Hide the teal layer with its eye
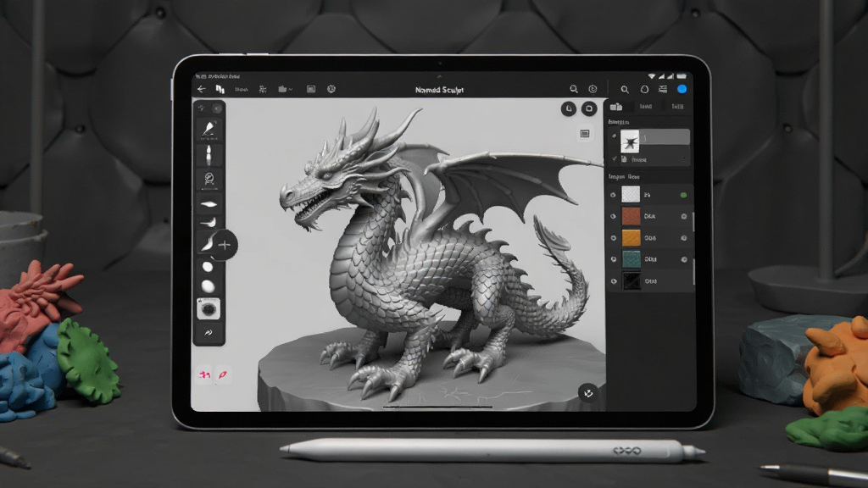 click(613, 259)
